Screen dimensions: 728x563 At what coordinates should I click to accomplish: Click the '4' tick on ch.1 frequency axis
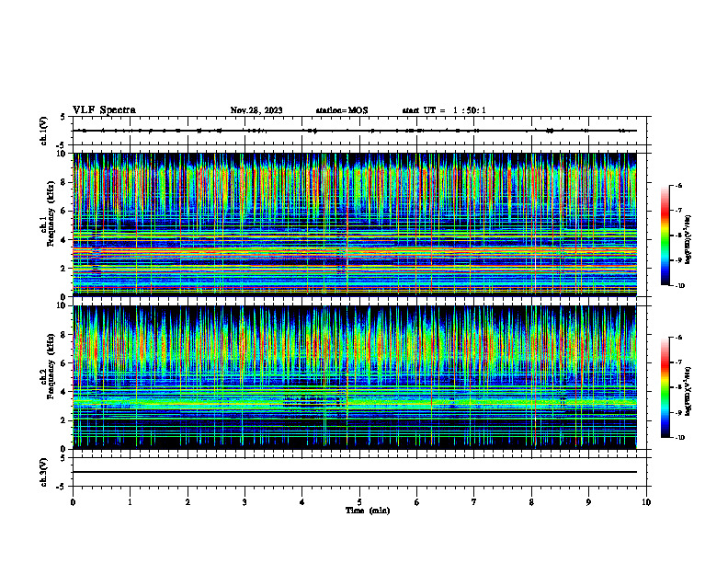coord(63,240)
